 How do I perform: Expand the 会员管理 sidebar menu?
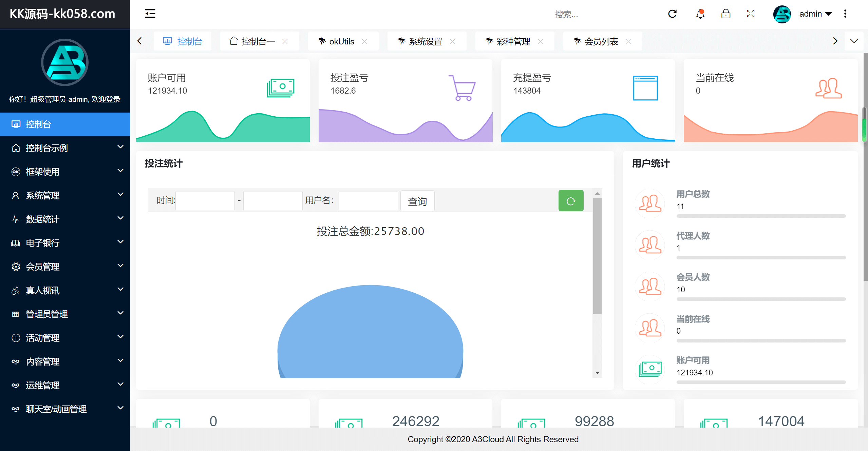pos(65,267)
